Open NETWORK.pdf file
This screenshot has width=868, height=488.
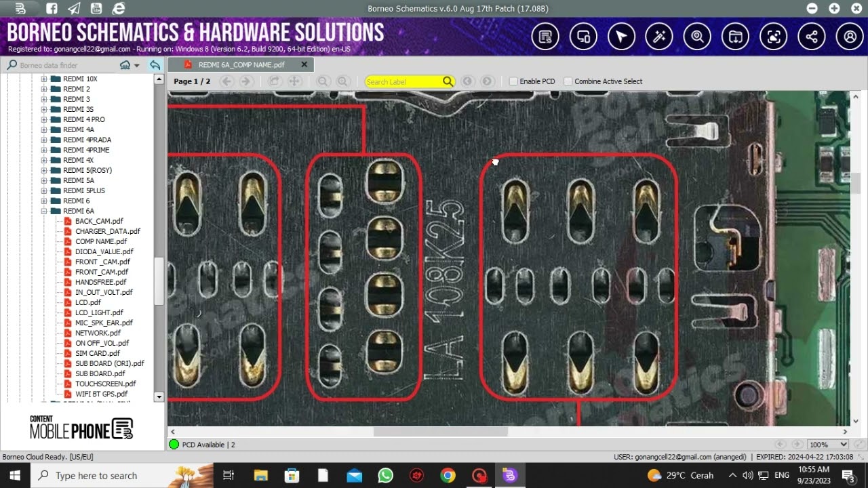pos(98,333)
